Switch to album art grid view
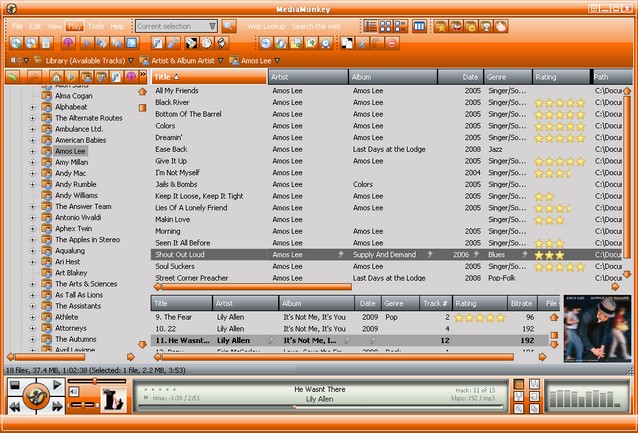The width and height of the screenshot is (638, 433). pos(385,26)
